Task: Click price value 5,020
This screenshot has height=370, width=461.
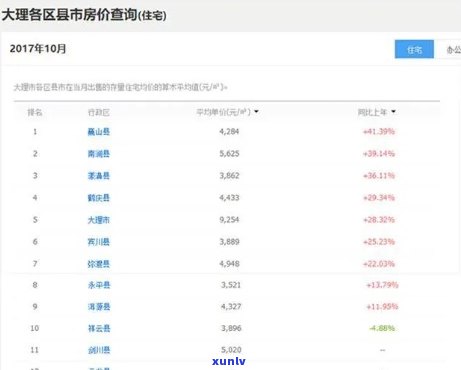Action: tap(231, 350)
